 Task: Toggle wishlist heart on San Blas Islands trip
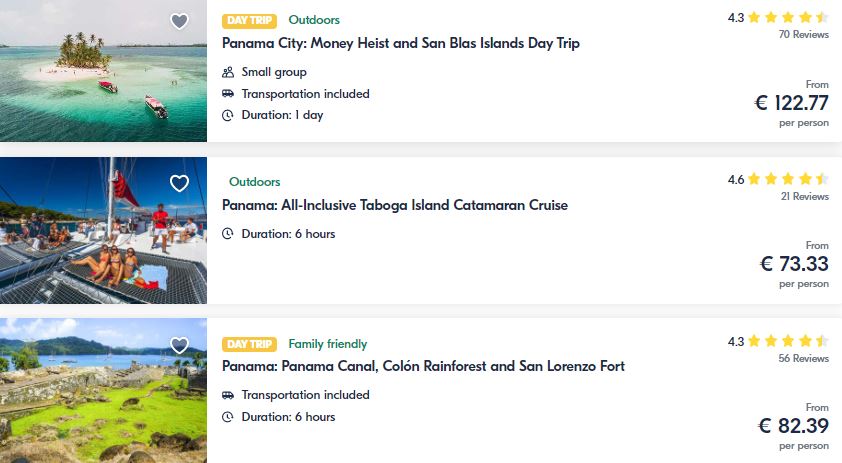point(179,21)
